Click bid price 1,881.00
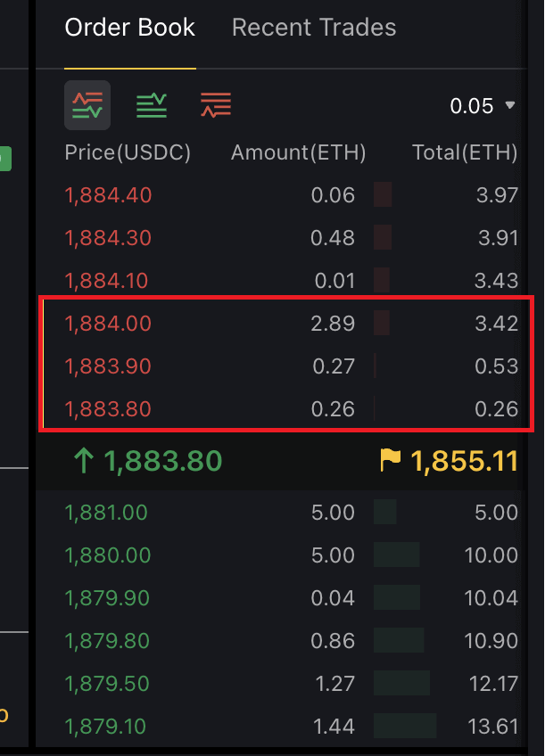The height and width of the screenshot is (756, 545). (106, 513)
